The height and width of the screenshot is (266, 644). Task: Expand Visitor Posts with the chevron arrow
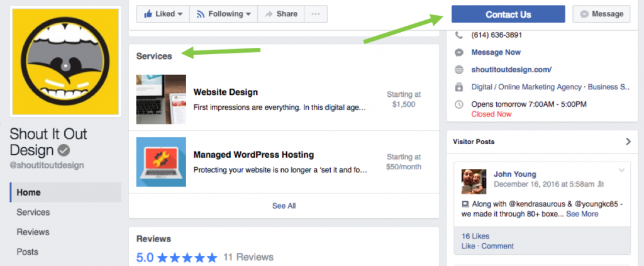(x=627, y=141)
